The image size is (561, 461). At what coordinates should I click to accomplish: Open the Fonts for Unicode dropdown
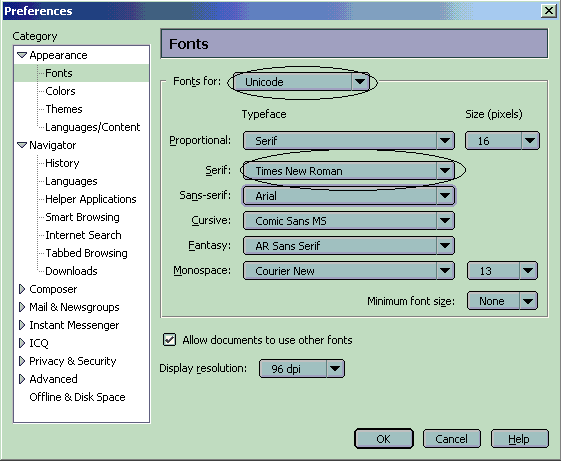coord(302,82)
